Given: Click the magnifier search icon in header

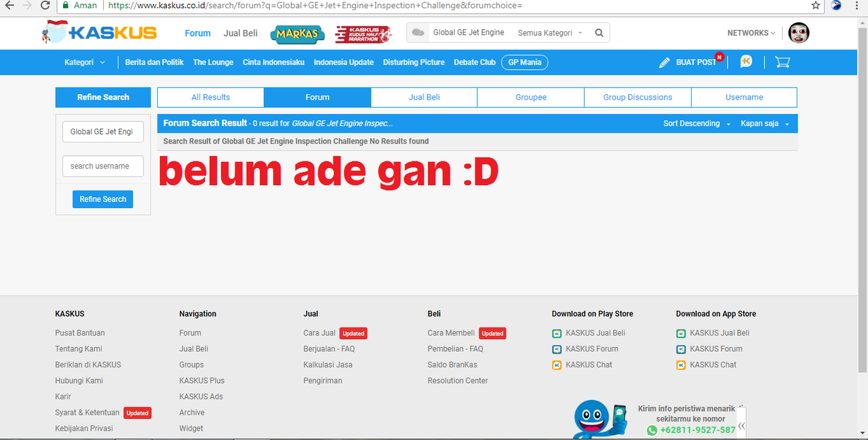Looking at the screenshot, I should tap(599, 33).
